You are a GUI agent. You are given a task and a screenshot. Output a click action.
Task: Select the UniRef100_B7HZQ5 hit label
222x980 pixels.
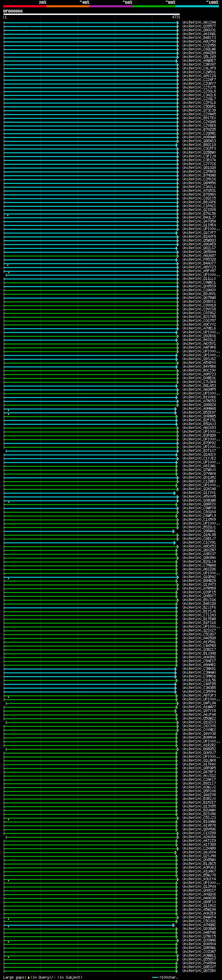coord(199,129)
